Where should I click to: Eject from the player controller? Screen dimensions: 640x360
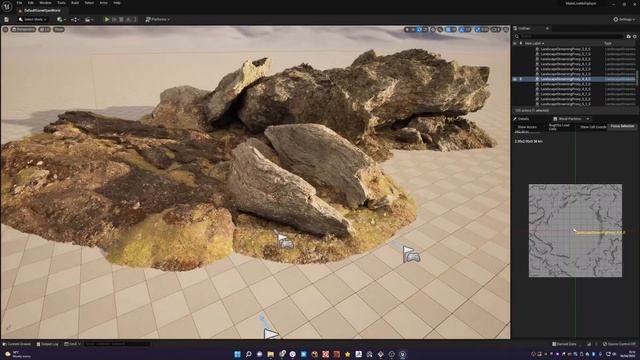(x=128, y=19)
